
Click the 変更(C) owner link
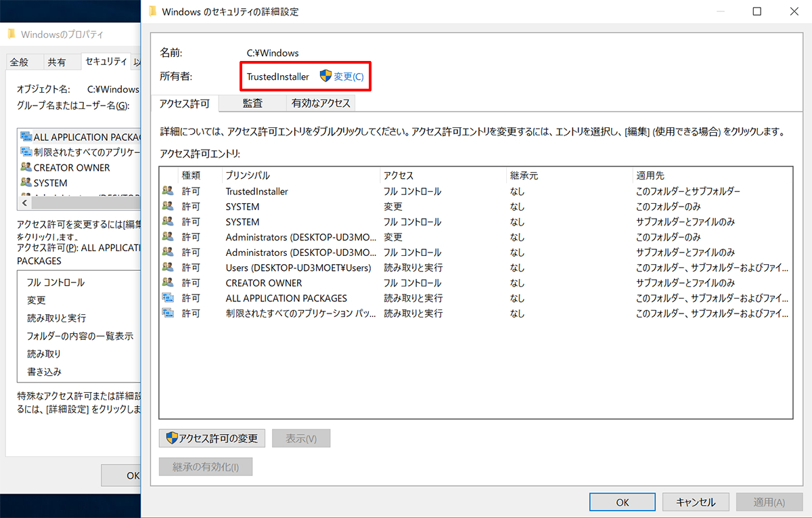348,77
